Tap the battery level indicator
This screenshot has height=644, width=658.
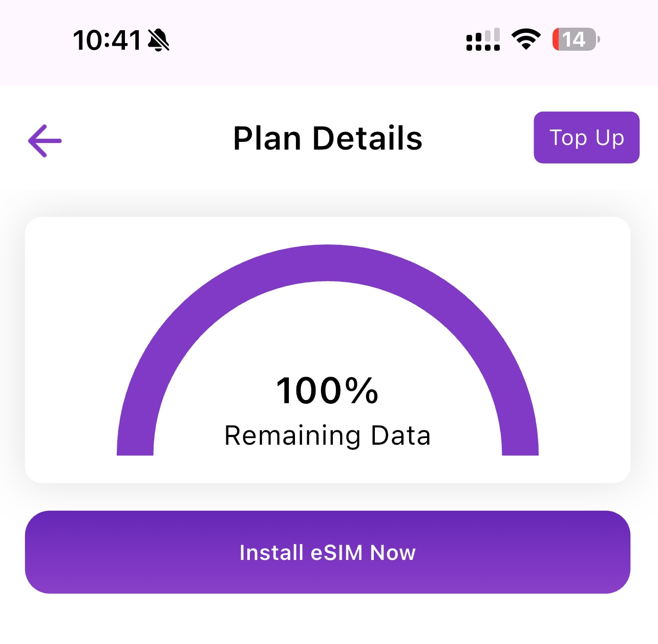tap(576, 39)
